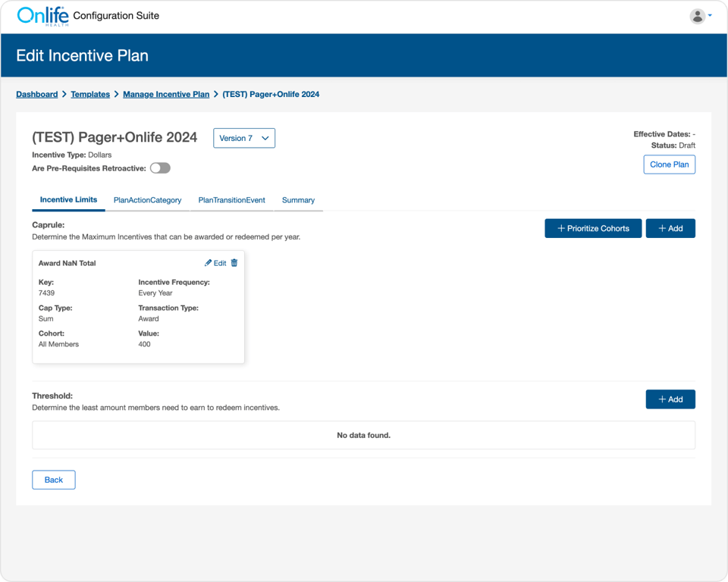
Task: Click the Effective Dates label
Action: (662, 134)
